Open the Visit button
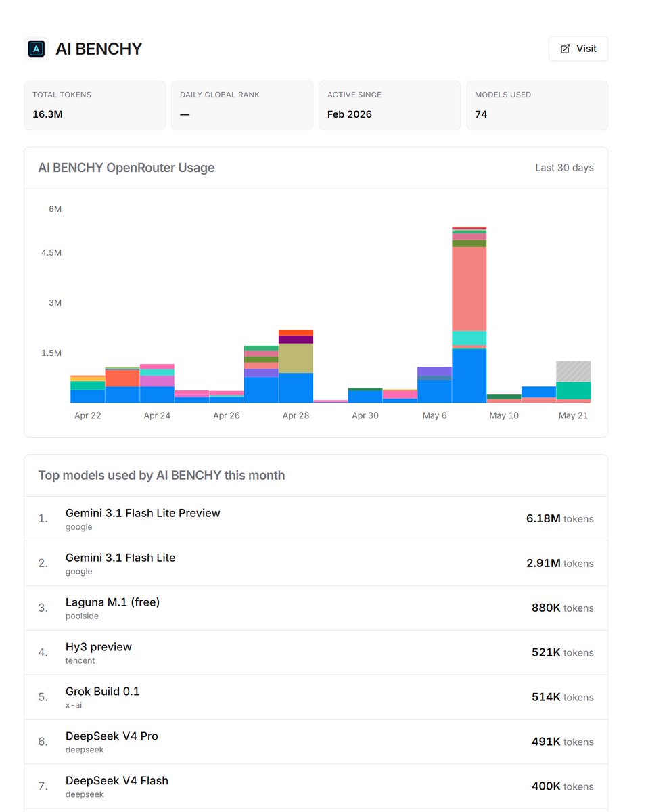This screenshot has height=812, width=646. point(578,49)
